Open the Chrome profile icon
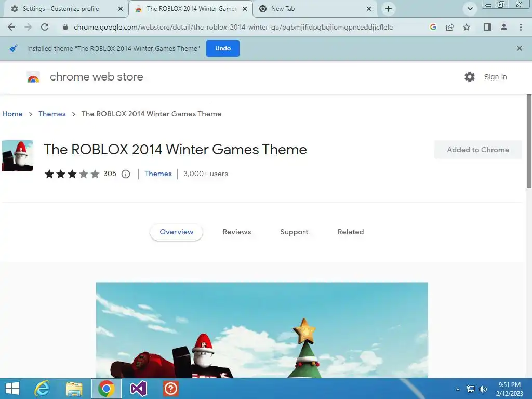Screen dimensions: 532x399 (504, 27)
